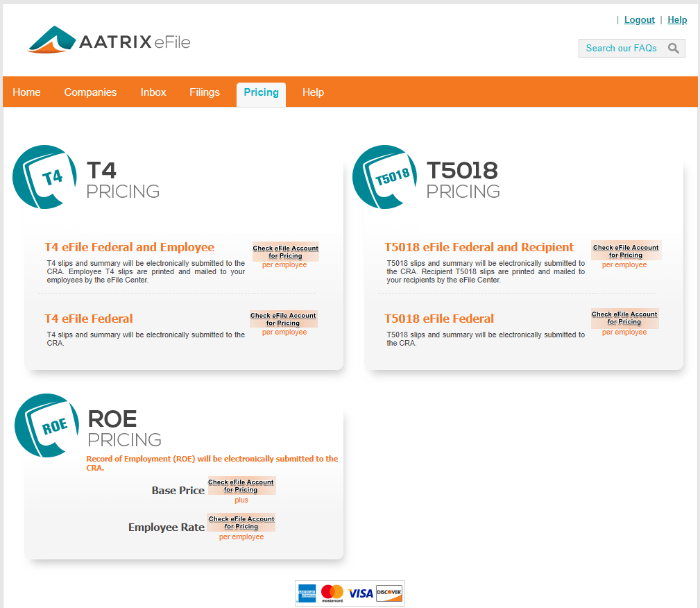This screenshot has width=700, height=608.
Task: Open Help in the orange navigation bar
Action: [x=313, y=92]
